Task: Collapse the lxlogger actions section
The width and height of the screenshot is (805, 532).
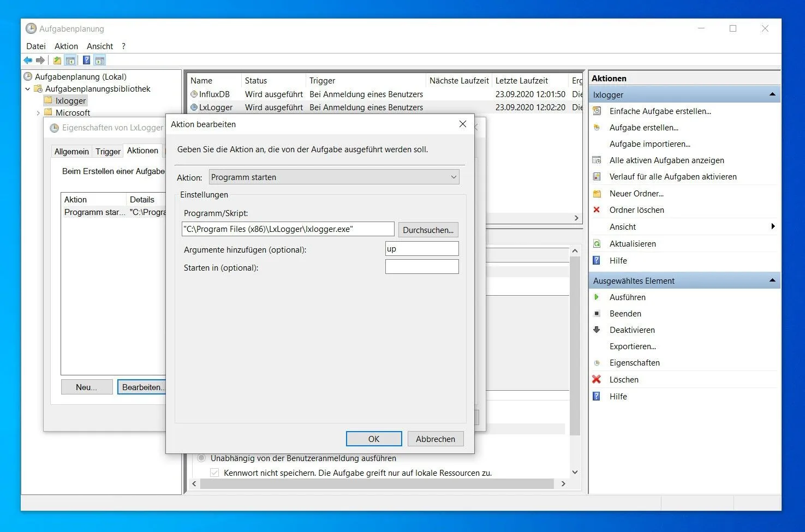Action: [772, 94]
